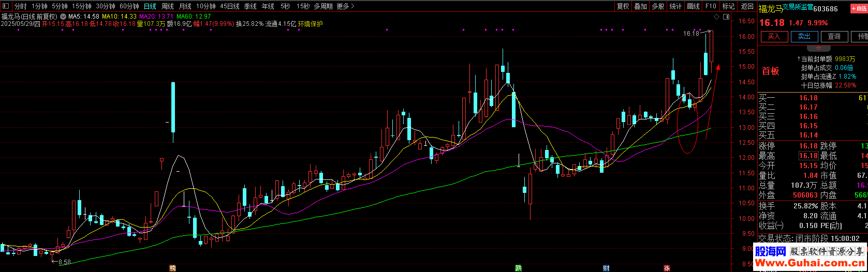Click the 标记 mark button

[x=728, y=6]
